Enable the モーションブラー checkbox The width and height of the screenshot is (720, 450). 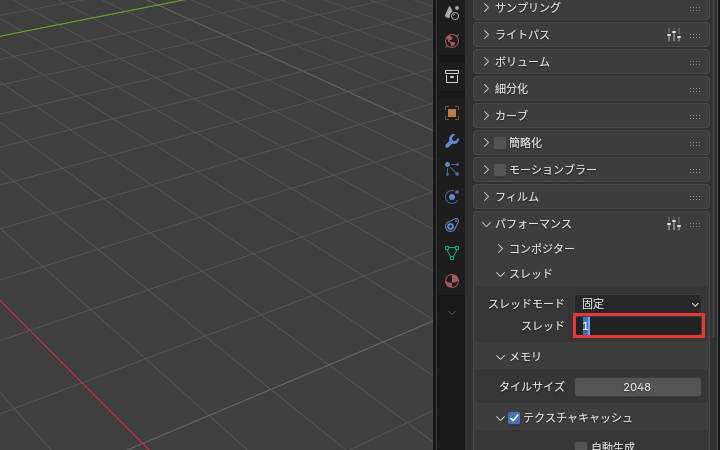(500, 170)
